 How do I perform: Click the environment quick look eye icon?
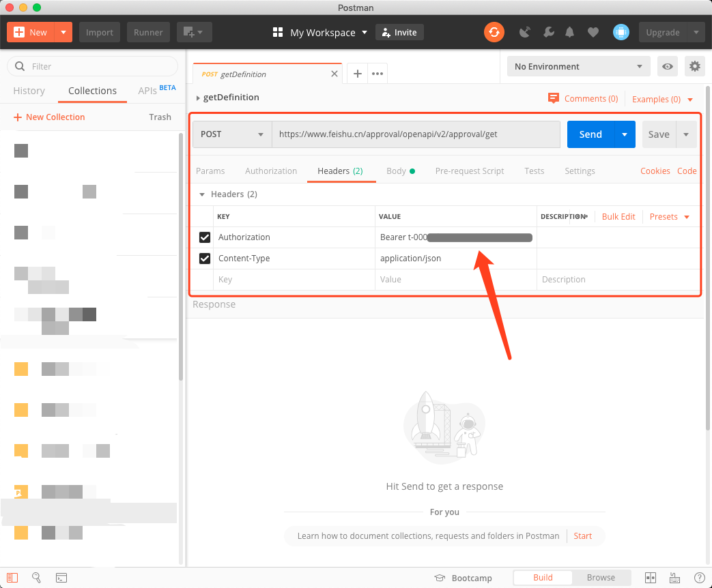pyautogui.click(x=668, y=66)
